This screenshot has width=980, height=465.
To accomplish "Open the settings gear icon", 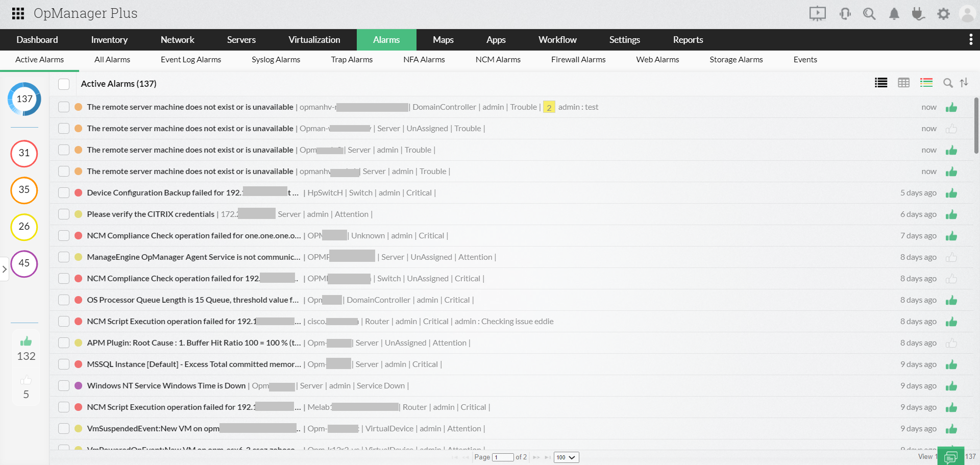I will tap(943, 14).
